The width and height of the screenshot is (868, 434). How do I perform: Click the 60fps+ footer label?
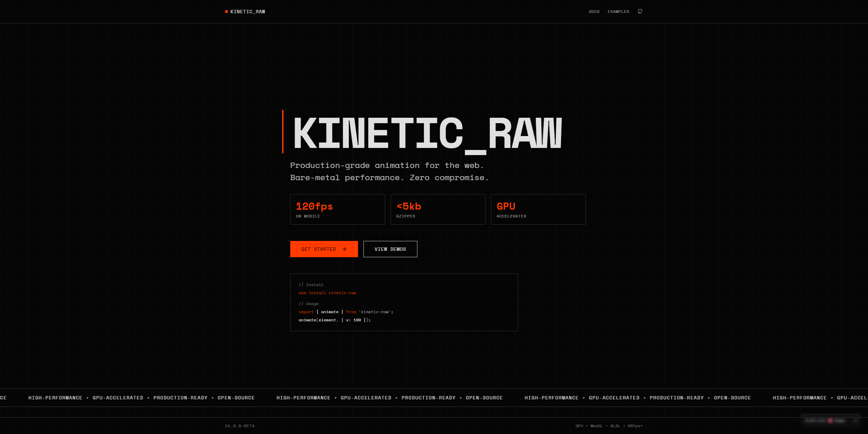coord(635,426)
